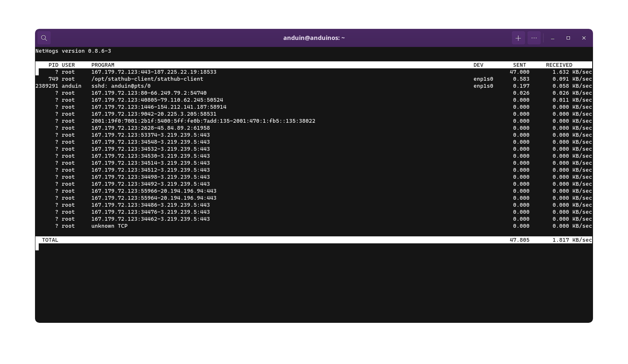
Task: Click the IPv6 2001:19f0 connection row
Action: 203,121
